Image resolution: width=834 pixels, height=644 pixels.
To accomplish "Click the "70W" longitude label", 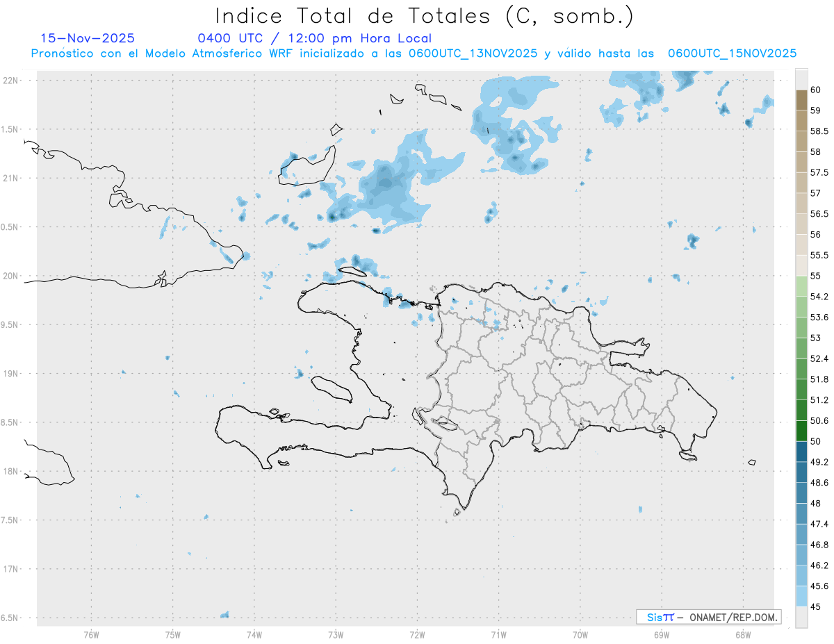I will (580, 634).
